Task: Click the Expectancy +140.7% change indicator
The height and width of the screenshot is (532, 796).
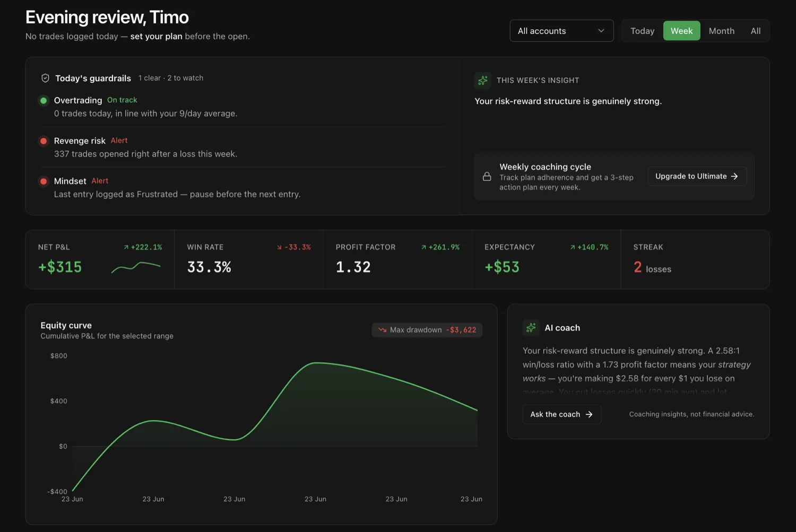Action: point(589,247)
